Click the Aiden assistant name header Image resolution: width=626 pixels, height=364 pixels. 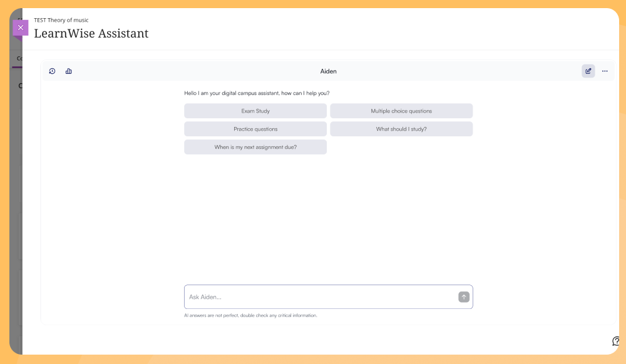(329, 71)
